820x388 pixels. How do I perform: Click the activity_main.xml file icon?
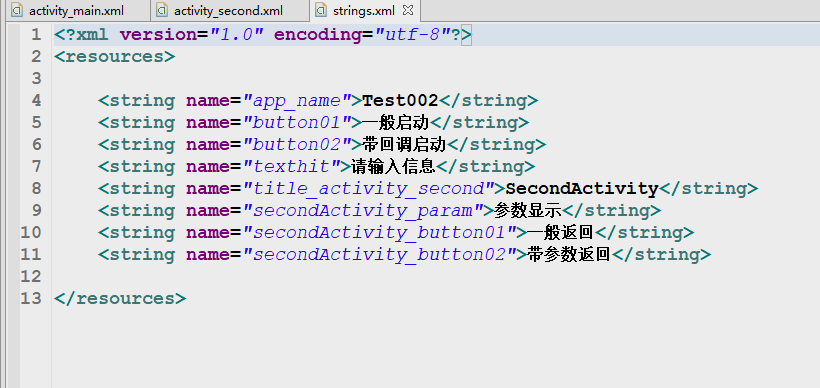click(x=17, y=10)
